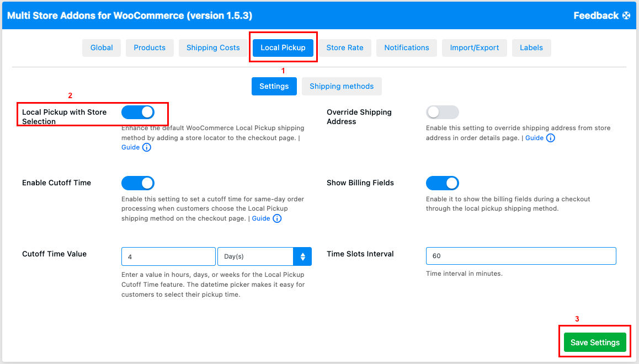Switch to the Global tab
This screenshot has height=364, width=639.
tap(102, 47)
